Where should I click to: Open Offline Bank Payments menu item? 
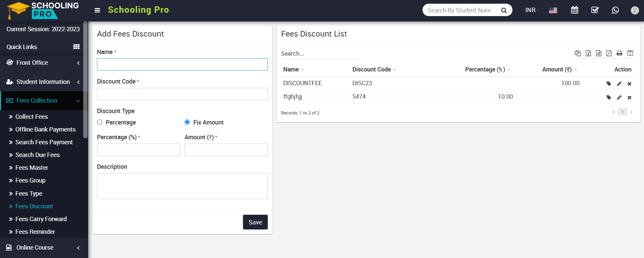click(45, 130)
